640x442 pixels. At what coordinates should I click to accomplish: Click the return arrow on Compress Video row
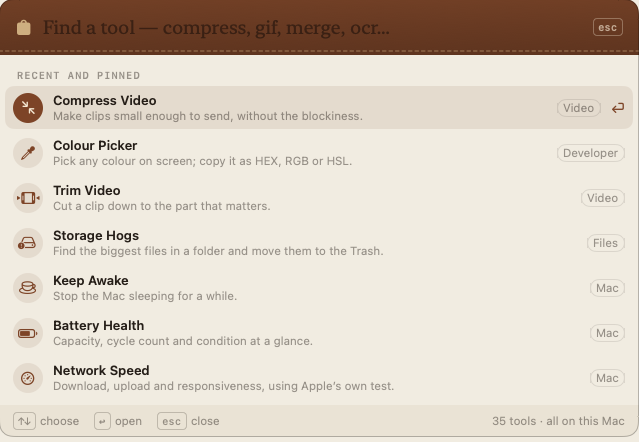[x=618, y=108]
